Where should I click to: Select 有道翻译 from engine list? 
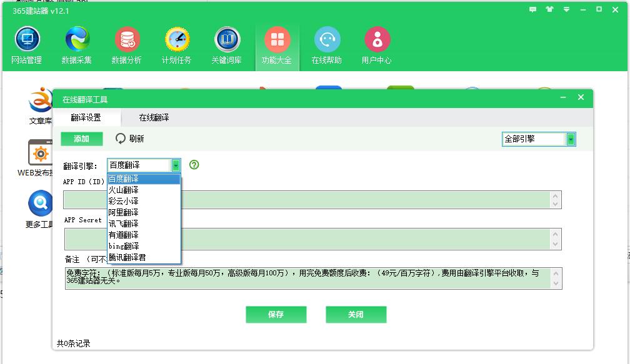[x=144, y=235]
